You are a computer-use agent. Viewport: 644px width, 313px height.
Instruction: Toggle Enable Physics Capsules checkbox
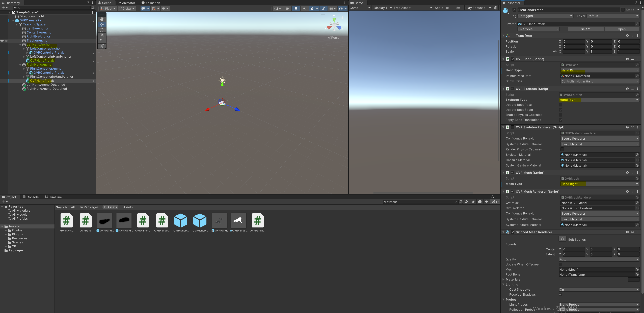coord(560,115)
